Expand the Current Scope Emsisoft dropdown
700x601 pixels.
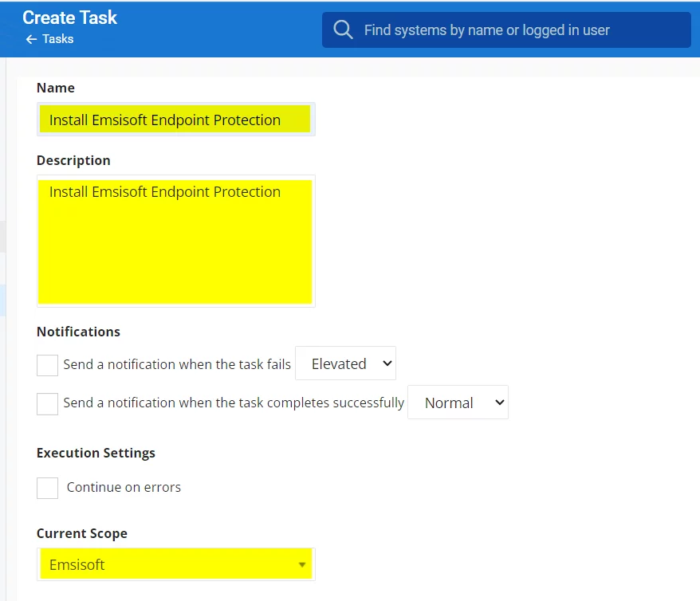coord(175,565)
